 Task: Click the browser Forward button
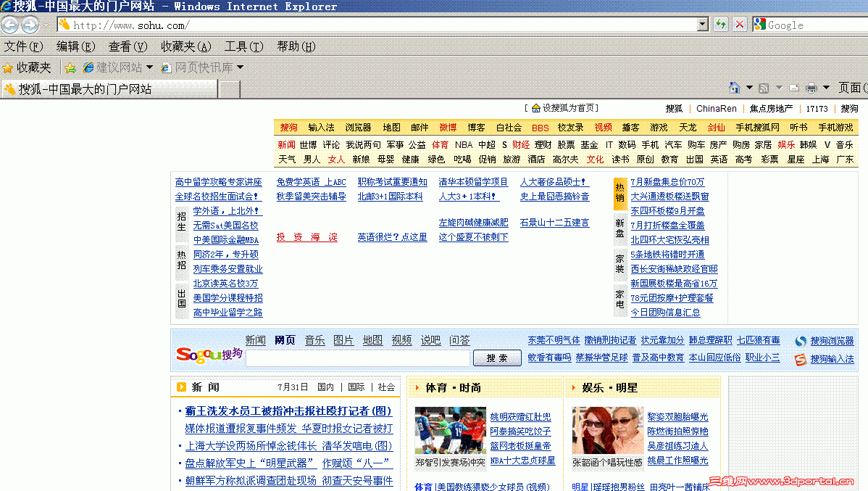[x=30, y=25]
